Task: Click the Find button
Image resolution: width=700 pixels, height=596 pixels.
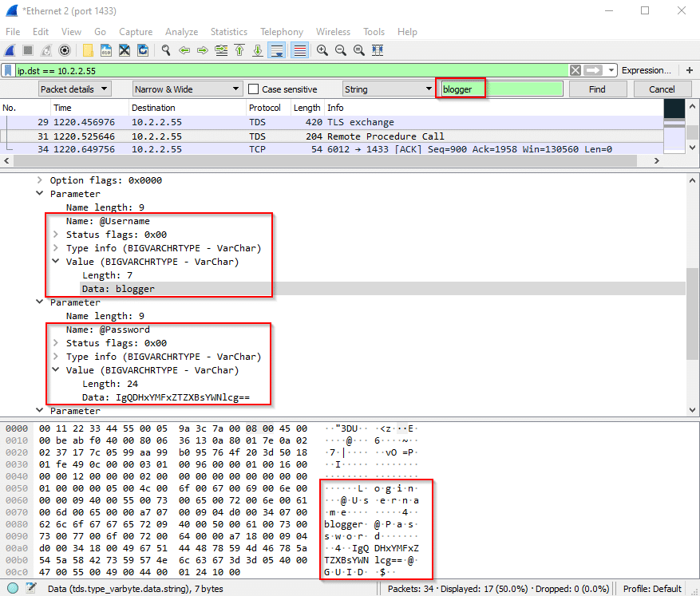Action: tap(597, 89)
